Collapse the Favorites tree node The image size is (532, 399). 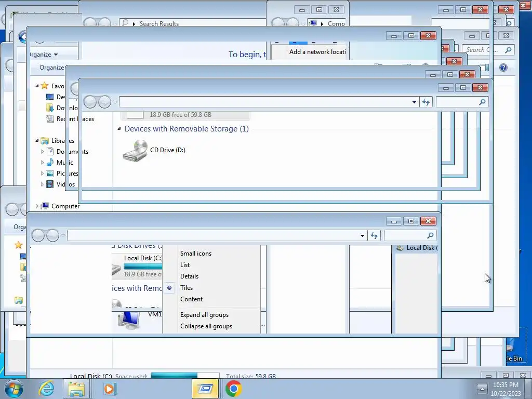click(37, 86)
